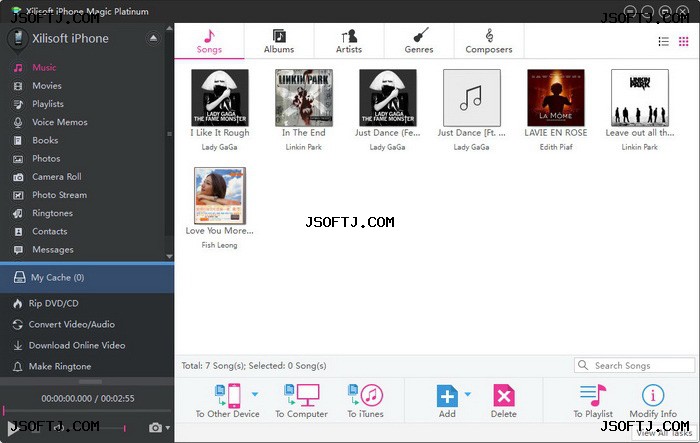Open the Music category in sidebar
This screenshot has height=443, width=700.
(x=44, y=67)
